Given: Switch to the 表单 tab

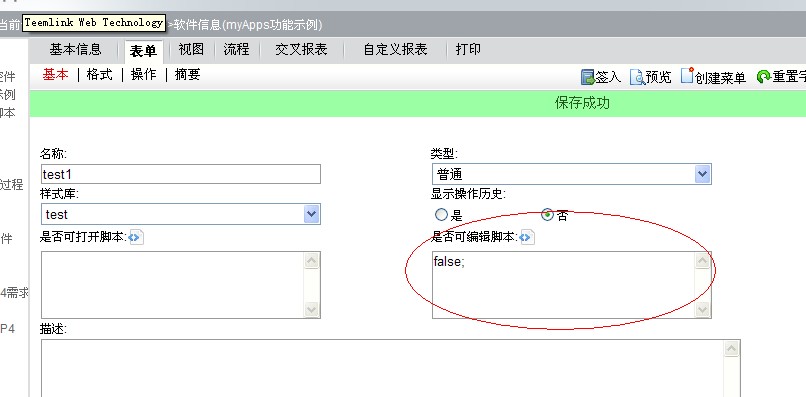Looking at the screenshot, I should click(x=143, y=51).
